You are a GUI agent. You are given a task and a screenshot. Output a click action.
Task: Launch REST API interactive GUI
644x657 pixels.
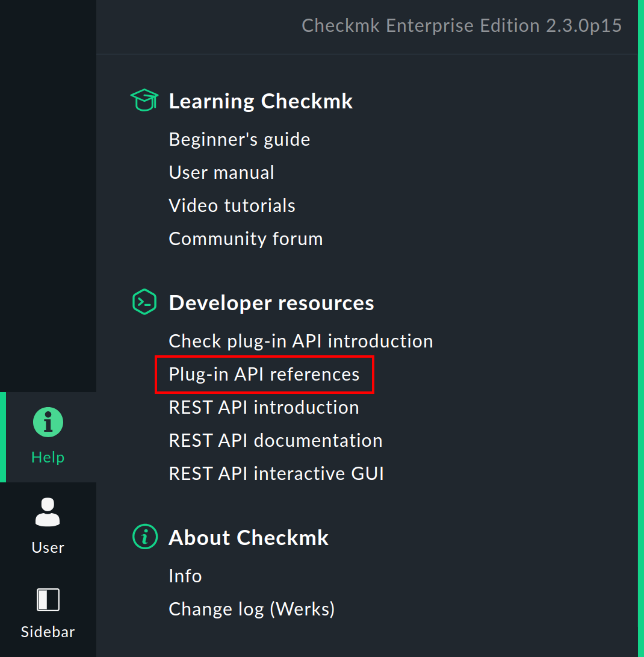click(276, 473)
